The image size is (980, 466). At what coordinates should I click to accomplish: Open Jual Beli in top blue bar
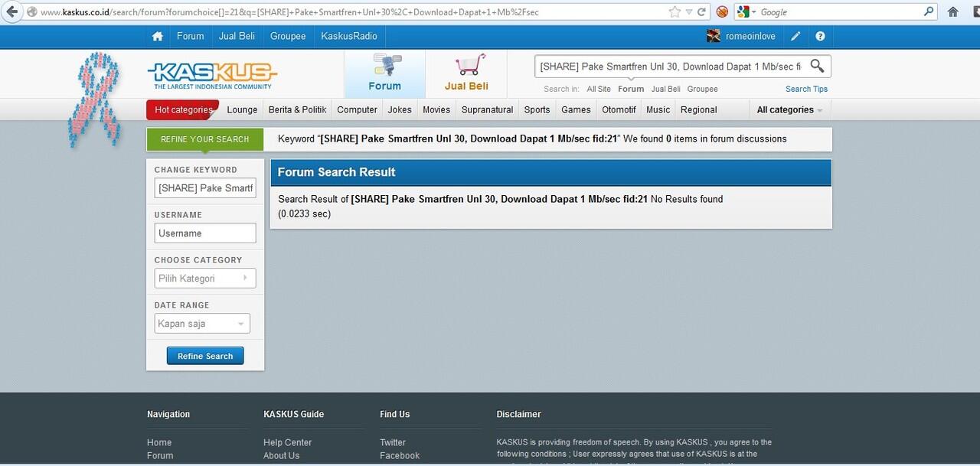[x=237, y=36]
